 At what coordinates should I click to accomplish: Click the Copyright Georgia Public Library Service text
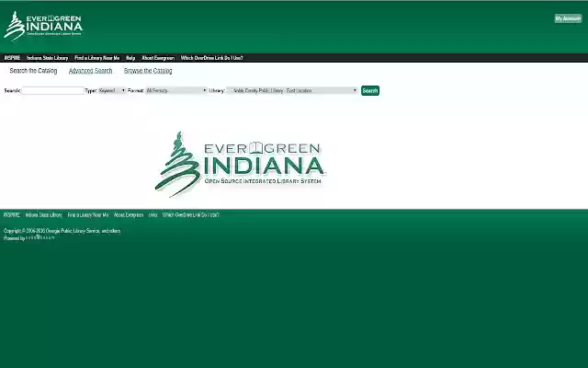62,231
